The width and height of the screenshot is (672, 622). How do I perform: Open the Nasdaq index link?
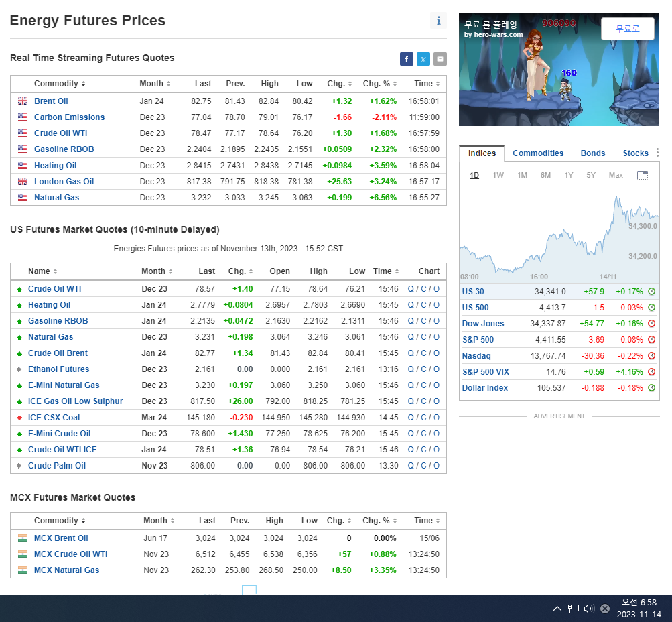476,356
